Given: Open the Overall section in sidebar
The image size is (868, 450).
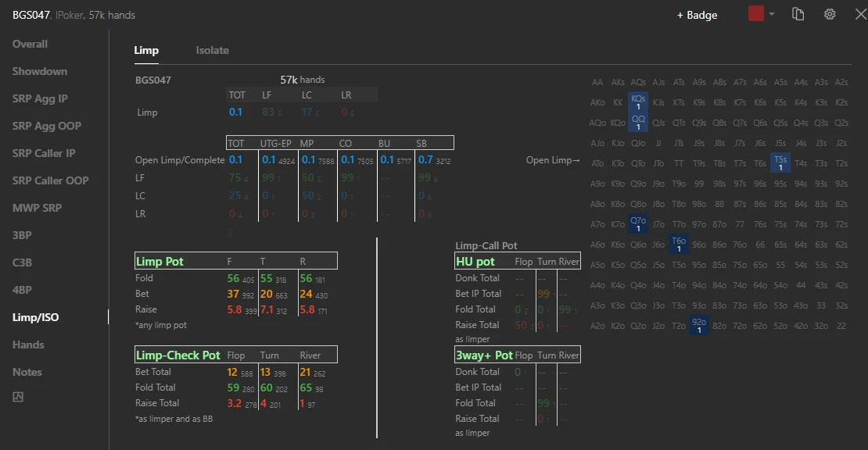Looking at the screenshot, I should point(30,44).
